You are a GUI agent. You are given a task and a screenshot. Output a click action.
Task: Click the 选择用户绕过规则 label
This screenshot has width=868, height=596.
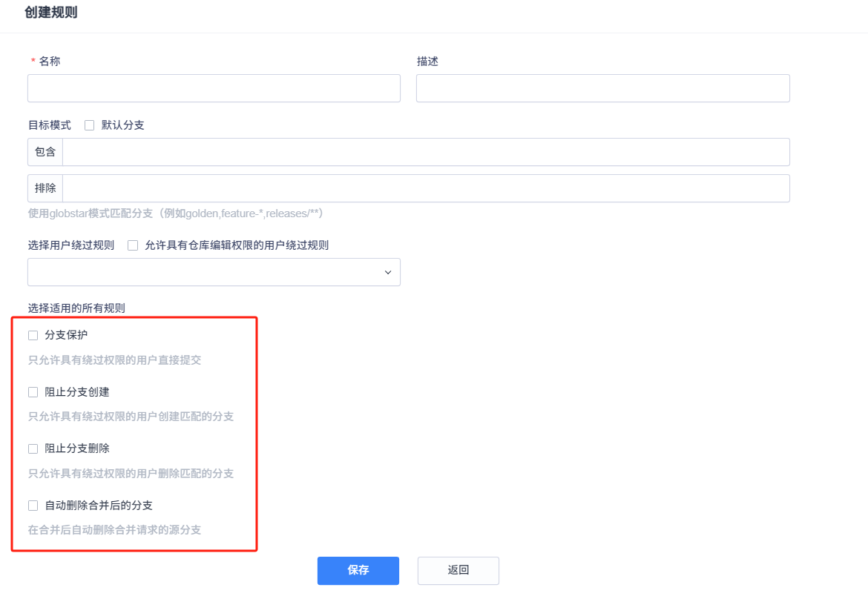pyautogui.click(x=71, y=245)
